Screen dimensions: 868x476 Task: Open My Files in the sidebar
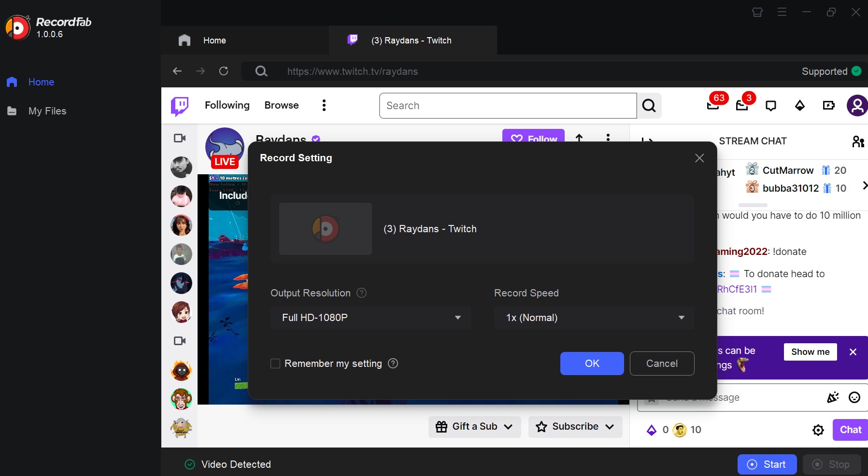coord(37,111)
